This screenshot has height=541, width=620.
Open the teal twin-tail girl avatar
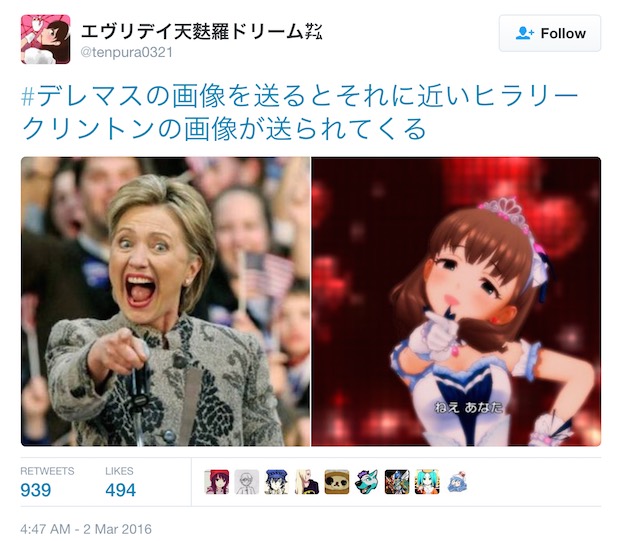tap(427, 482)
